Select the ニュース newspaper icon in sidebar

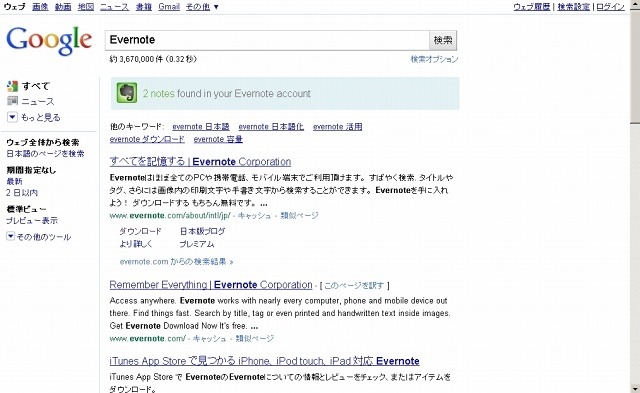point(12,101)
